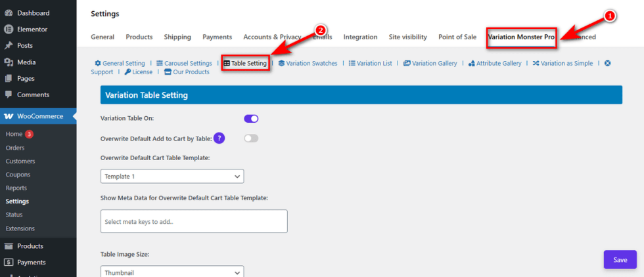
Task: Click the Elementor logo icon
Action: [x=8, y=30]
